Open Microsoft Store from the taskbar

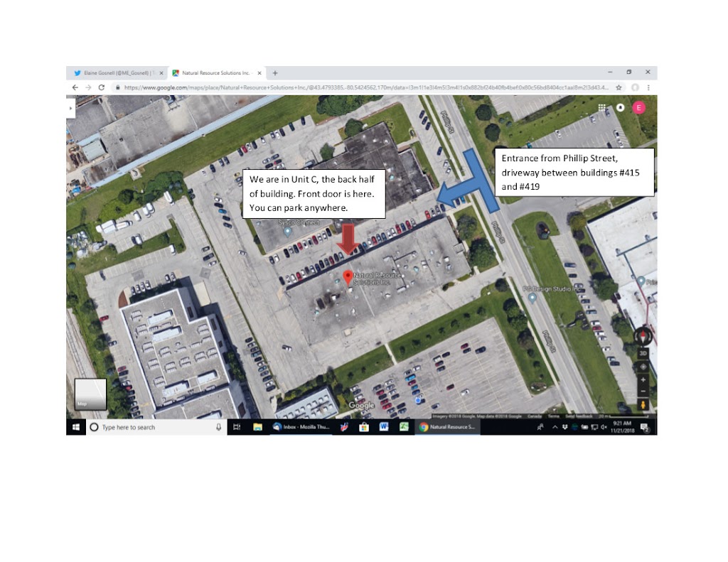[364, 427]
